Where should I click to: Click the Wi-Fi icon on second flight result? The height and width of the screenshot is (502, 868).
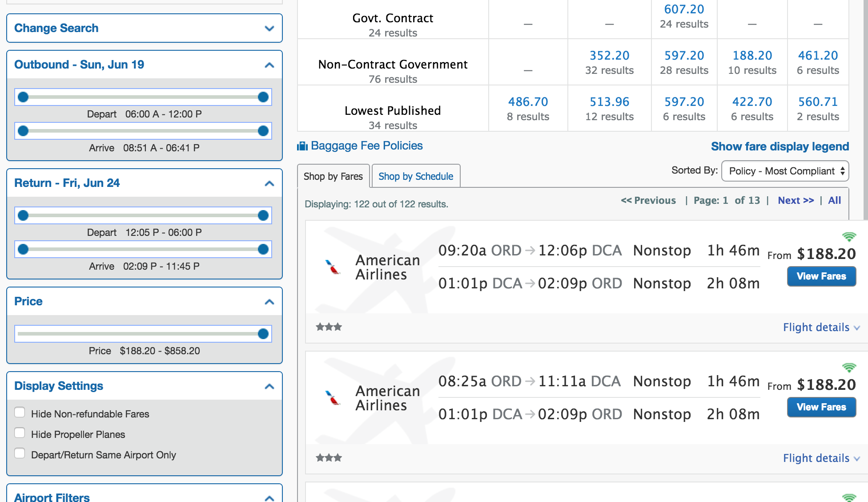tap(849, 367)
